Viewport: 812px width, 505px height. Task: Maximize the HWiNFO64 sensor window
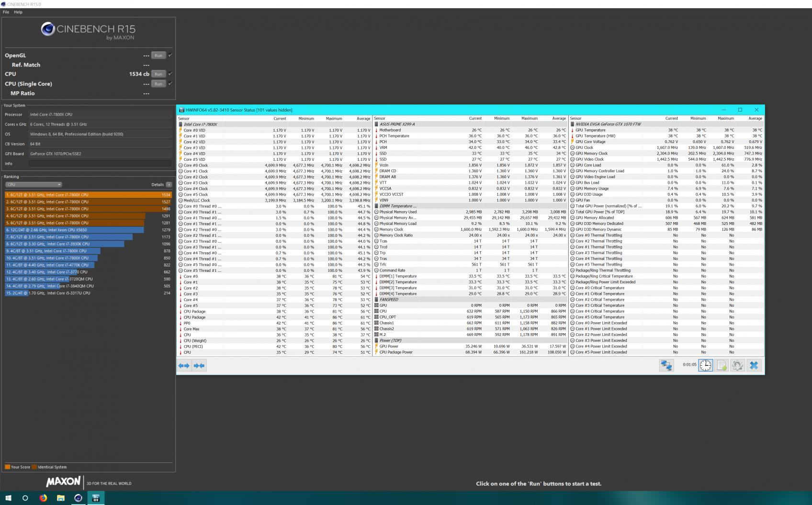click(x=740, y=110)
